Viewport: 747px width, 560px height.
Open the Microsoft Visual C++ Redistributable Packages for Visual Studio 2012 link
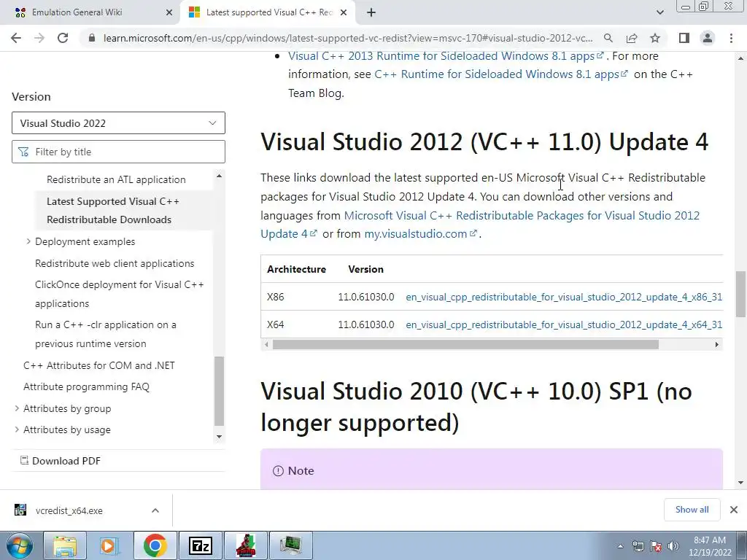(480, 225)
